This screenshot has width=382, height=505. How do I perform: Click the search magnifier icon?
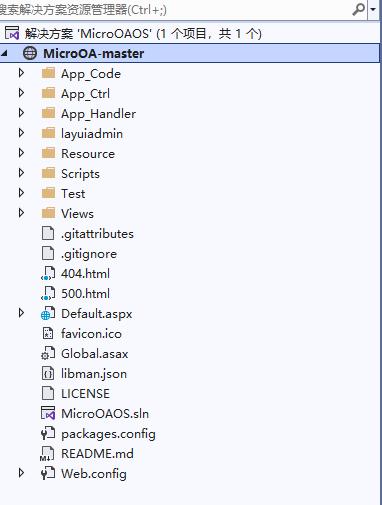[x=358, y=9]
